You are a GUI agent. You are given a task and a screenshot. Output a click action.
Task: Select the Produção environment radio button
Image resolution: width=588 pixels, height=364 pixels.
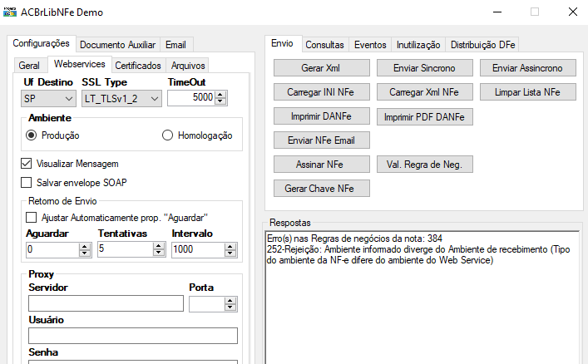(31, 135)
